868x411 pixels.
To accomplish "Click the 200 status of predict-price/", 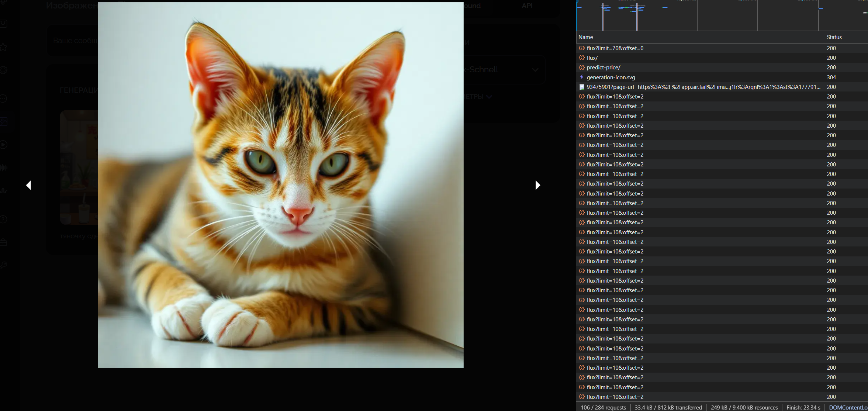I will 831,68.
